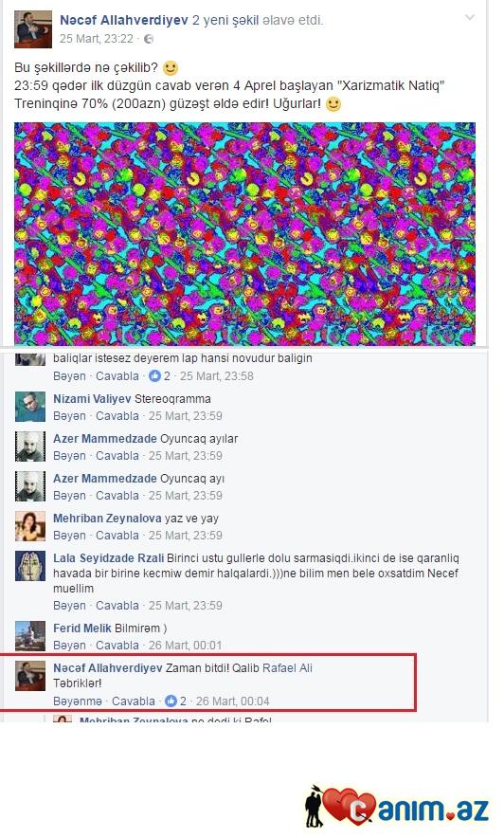Screen dimensions: 504x838
Task: Open Lala Seyidzade Rzali's avatar
Action: tap(30, 565)
